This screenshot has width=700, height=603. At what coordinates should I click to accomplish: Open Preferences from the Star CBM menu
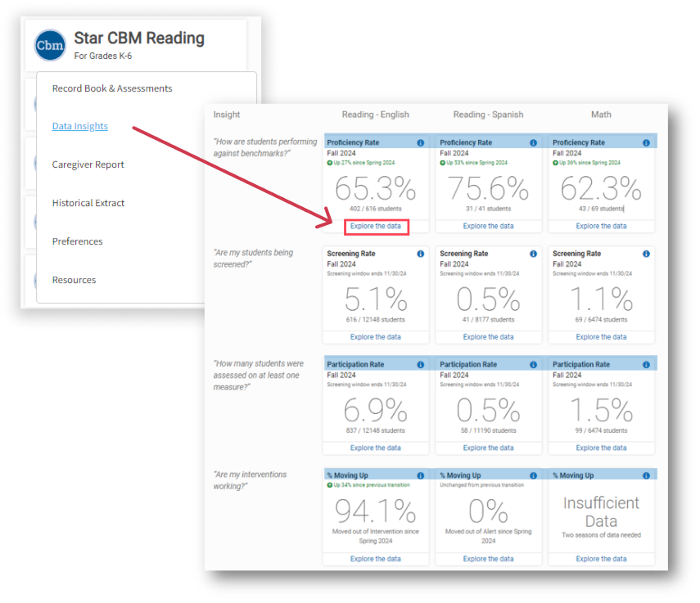(x=78, y=241)
